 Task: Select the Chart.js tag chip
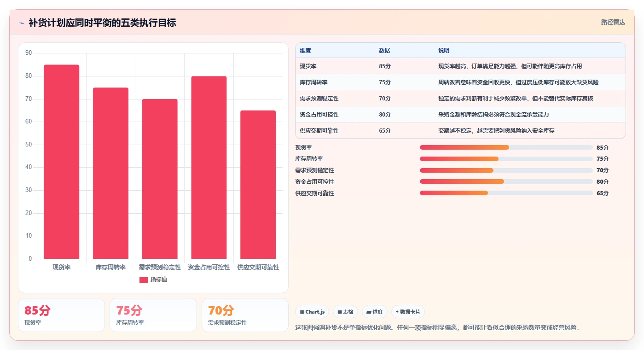click(x=312, y=312)
